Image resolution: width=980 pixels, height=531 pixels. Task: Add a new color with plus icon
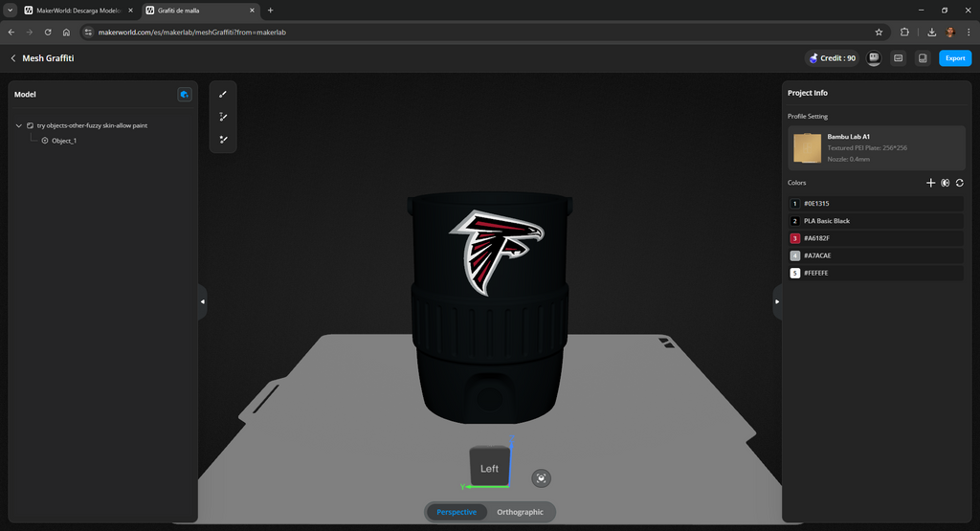tap(930, 183)
